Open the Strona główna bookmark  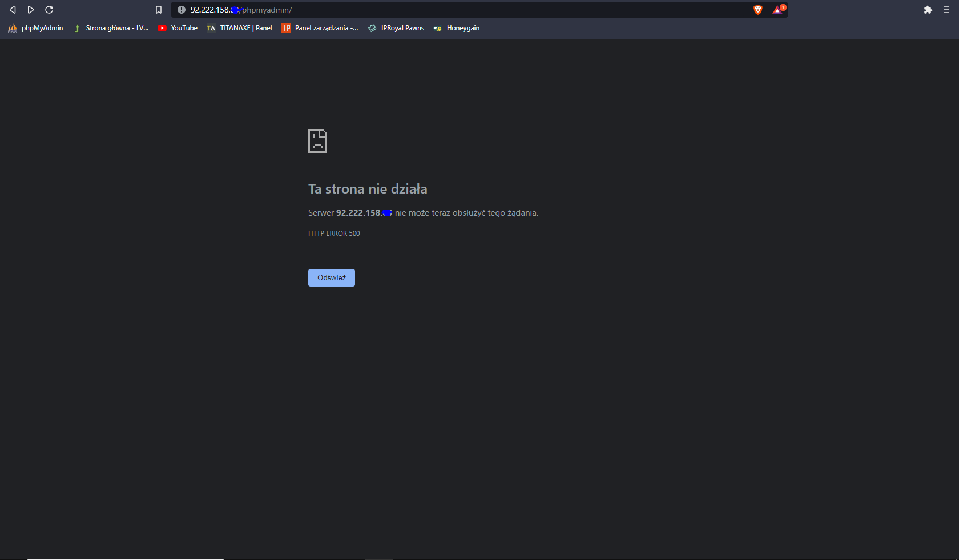click(x=111, y=28)
